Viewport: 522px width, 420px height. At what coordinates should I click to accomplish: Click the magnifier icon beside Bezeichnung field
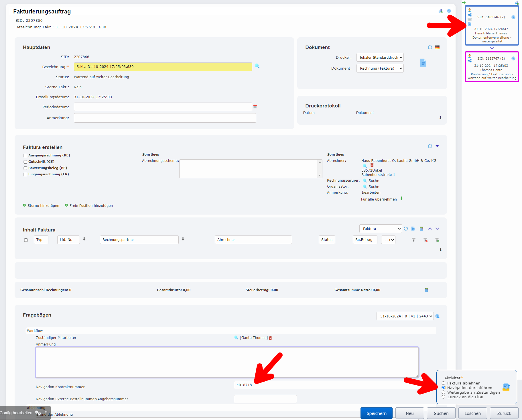pyautogui.click(x=257, y=66)
